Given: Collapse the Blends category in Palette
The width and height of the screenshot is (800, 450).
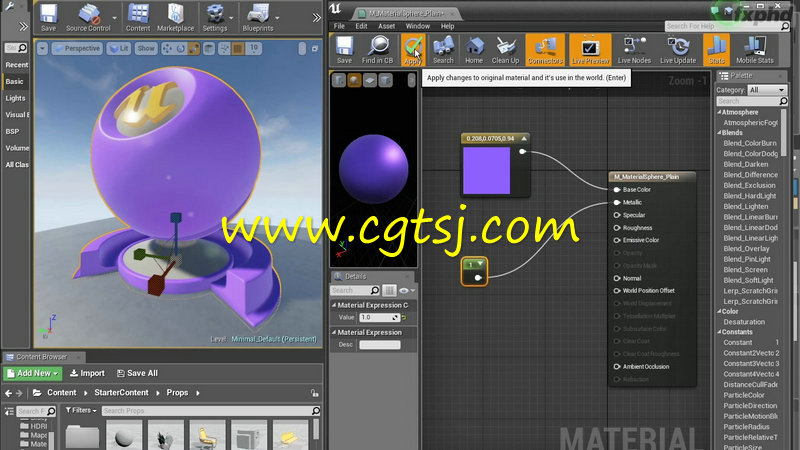Looking at the screenshot, I should coord(719,133).
